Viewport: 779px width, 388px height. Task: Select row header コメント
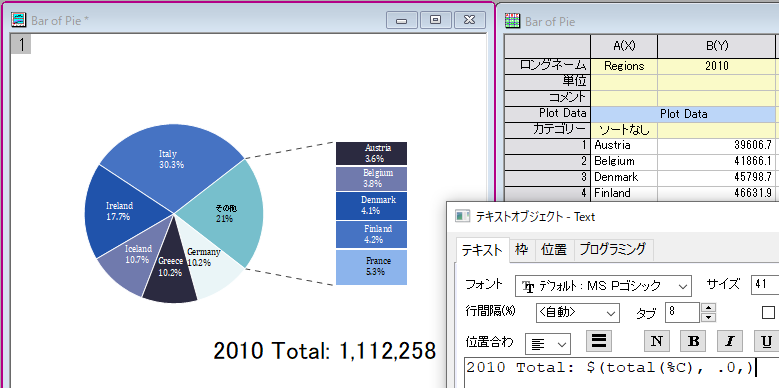pos(547,98)
